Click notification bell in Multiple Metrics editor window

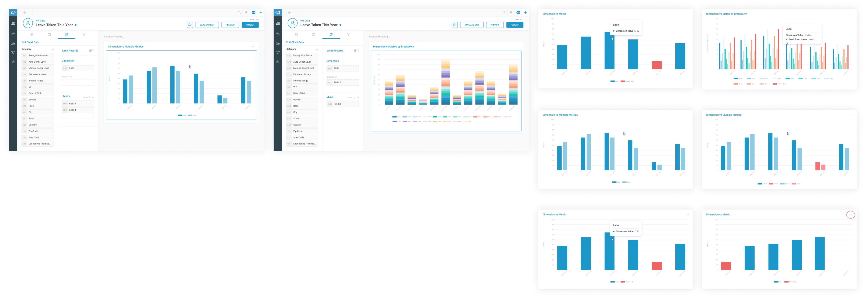coord(246,13)
